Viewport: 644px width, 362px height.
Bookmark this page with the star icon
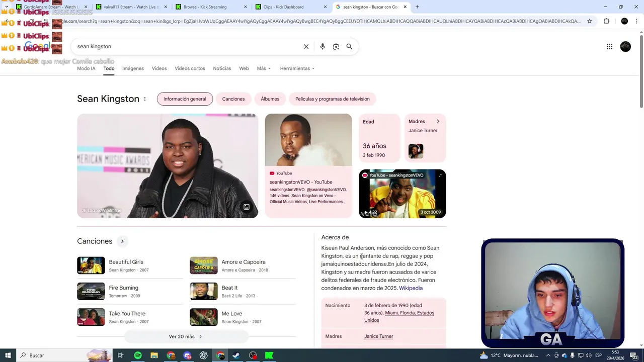click(590, 21)
